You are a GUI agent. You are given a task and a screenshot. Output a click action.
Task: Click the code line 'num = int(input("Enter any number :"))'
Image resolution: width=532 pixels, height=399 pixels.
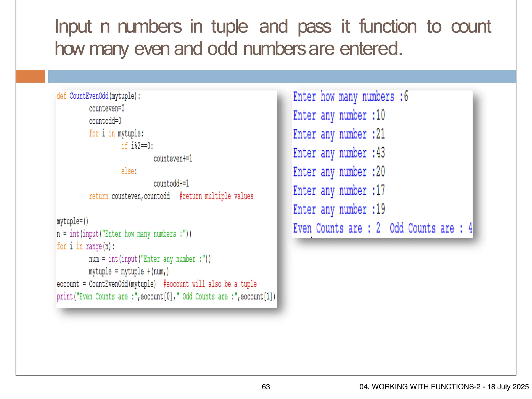coord(150,259)
